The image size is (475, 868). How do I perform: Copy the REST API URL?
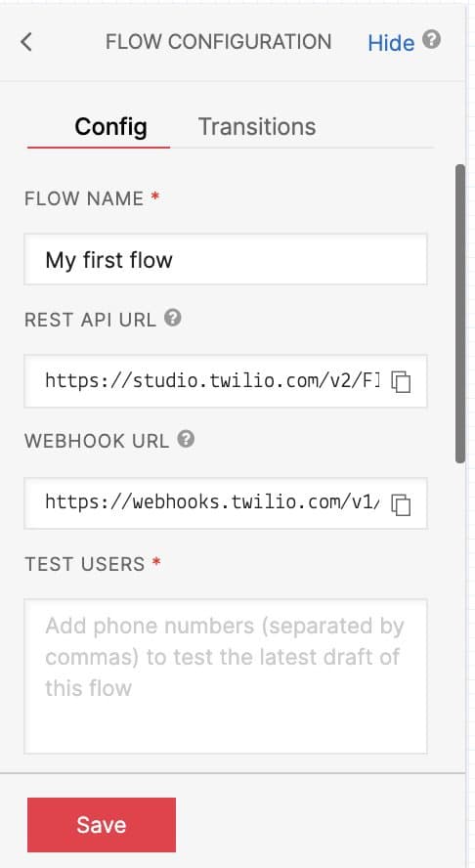pos(401,381)
